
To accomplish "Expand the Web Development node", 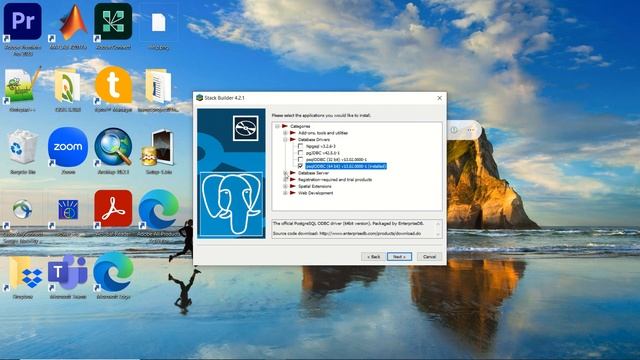I will [285, 193].
